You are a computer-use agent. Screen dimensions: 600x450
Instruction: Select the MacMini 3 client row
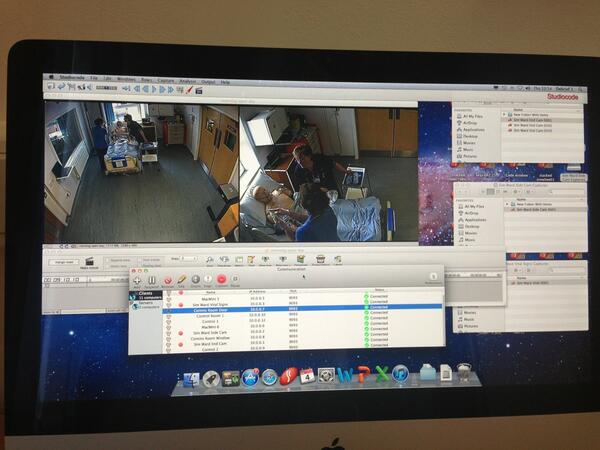(x=302, y=298)
